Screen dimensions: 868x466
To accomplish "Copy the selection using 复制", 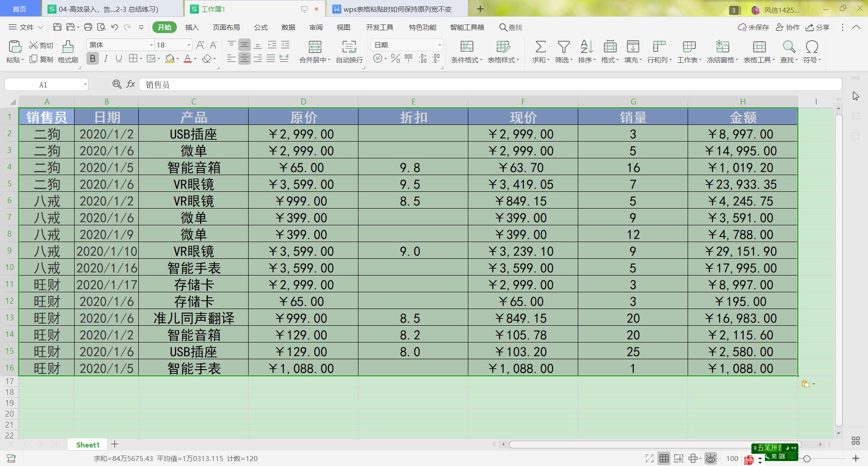I will [41, 59].
